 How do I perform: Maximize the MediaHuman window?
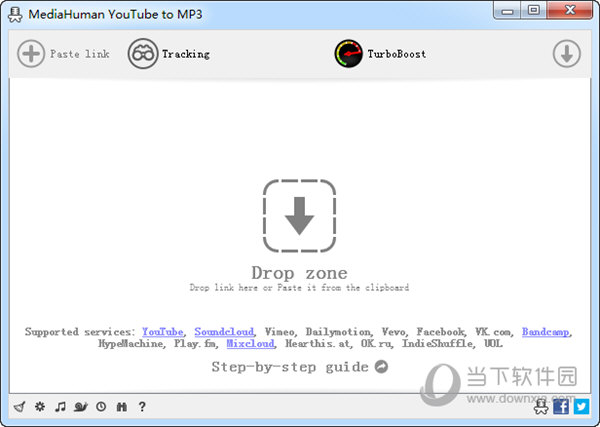533,10
